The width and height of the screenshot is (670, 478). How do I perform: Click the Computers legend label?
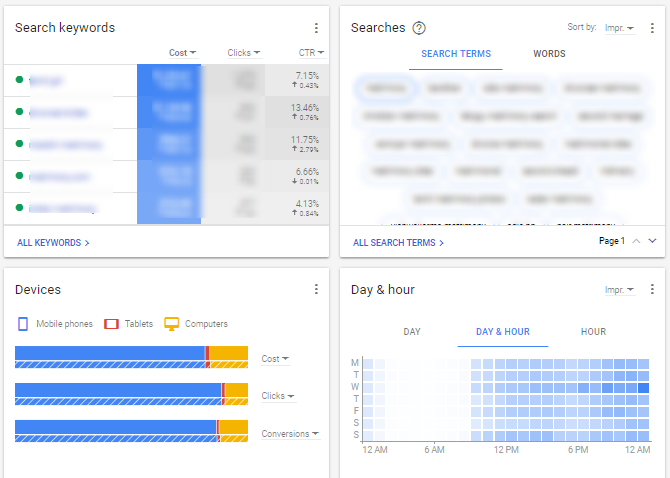coord(206,324)
